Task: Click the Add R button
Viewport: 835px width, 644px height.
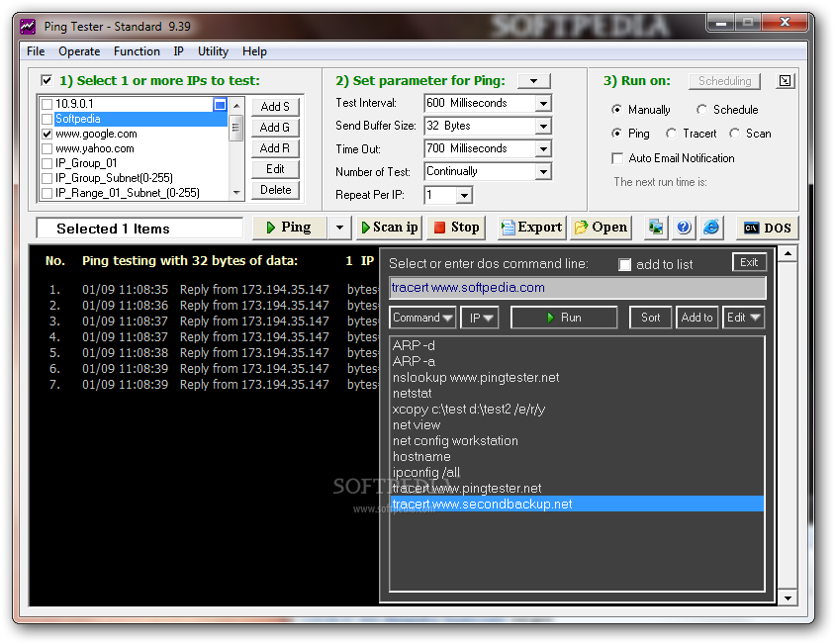Action: coord(275,148)
